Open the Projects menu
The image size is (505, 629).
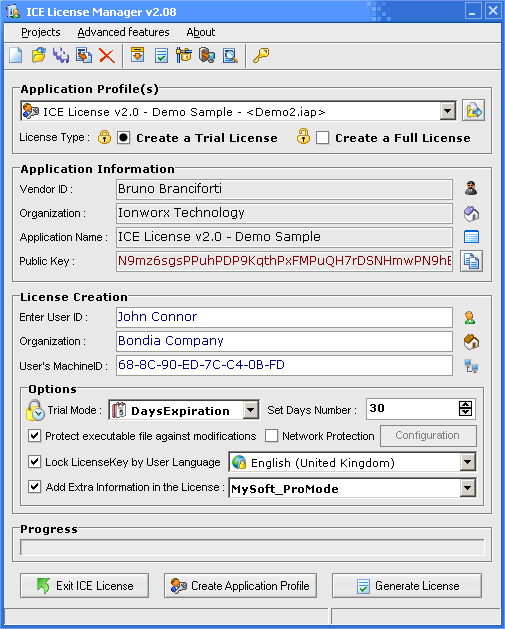coord(41,32)
